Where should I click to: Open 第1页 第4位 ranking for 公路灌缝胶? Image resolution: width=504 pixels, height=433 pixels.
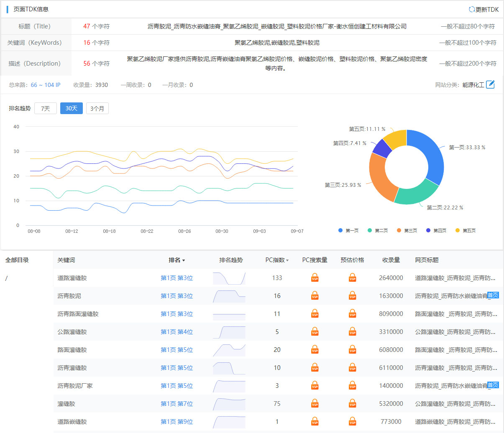tap(177, 331)
